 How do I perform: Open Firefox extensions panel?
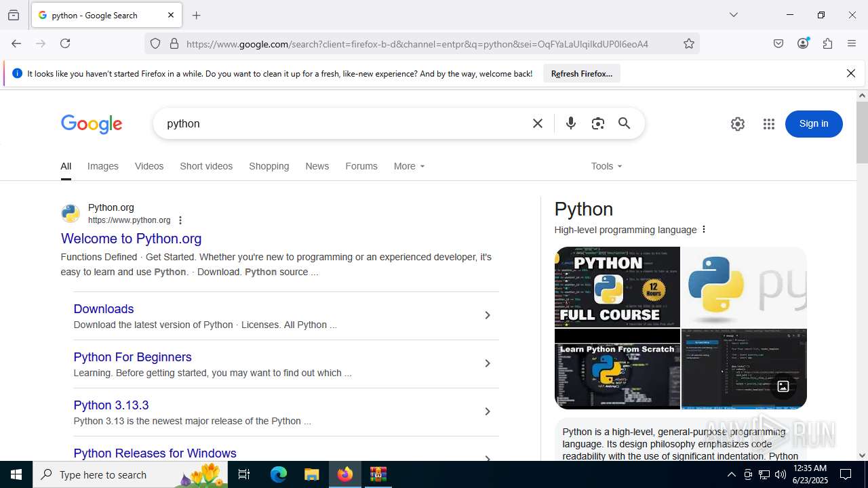pyautogui.click(x=827, y=43)
